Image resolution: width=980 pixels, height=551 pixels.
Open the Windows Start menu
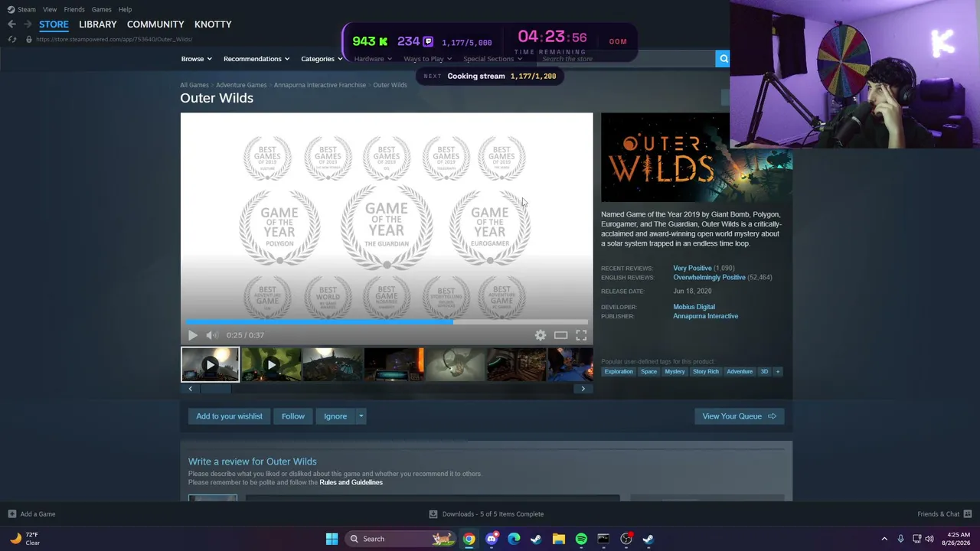[x=332, y=539]
